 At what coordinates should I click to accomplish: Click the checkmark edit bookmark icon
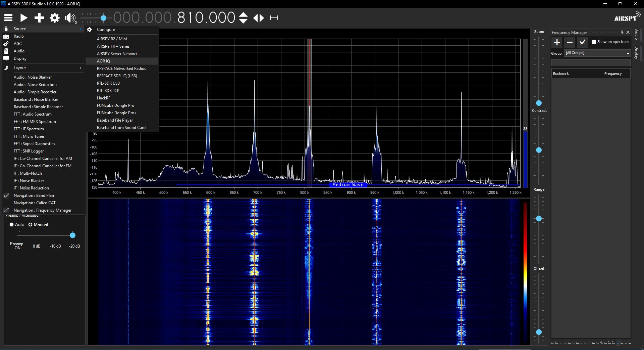(582, 42)
